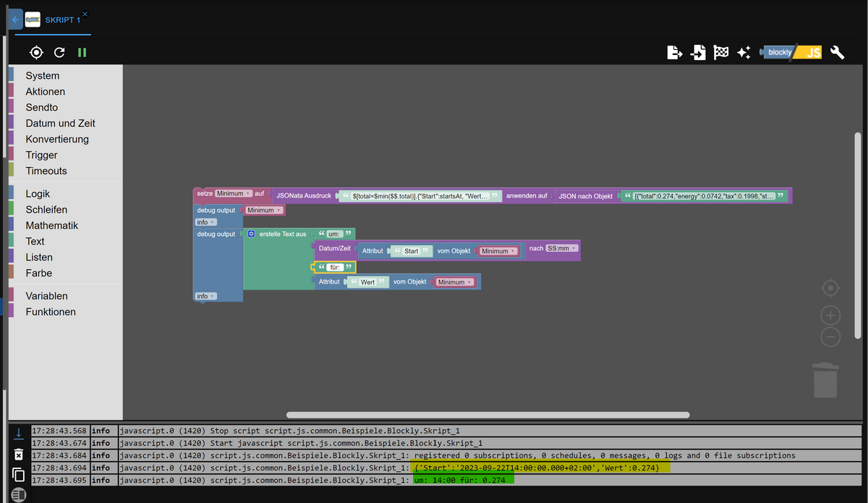Click the import blocks icon
This screenshot has height=503, width=868.
coord(698,52)
